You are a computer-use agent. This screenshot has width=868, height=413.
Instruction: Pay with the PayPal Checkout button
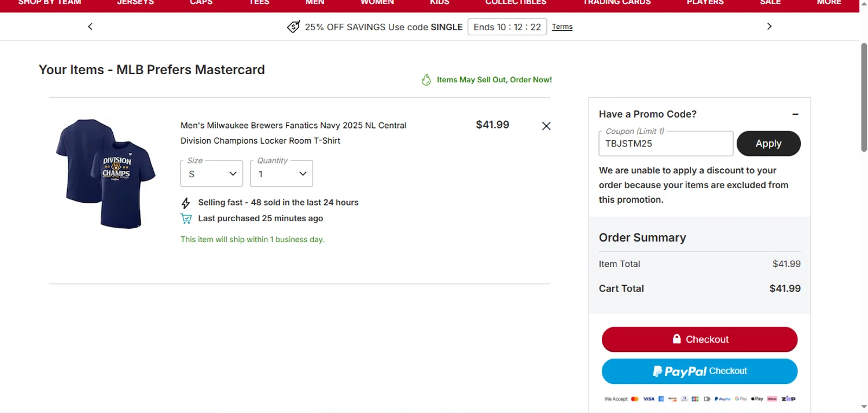point(700,371)
